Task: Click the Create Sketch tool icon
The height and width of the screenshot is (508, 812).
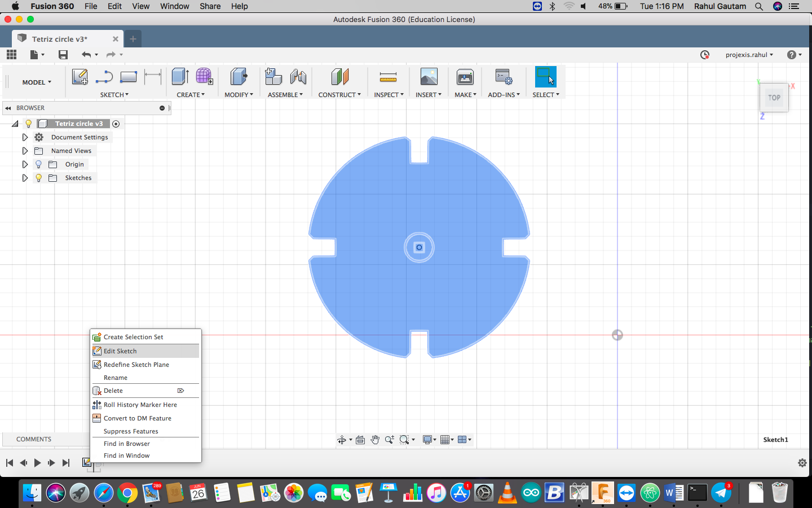Action: tap(80, 77)
